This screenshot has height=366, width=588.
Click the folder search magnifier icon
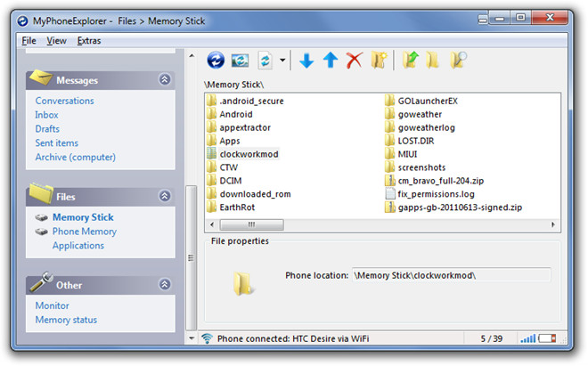click(x=458, y=60)
